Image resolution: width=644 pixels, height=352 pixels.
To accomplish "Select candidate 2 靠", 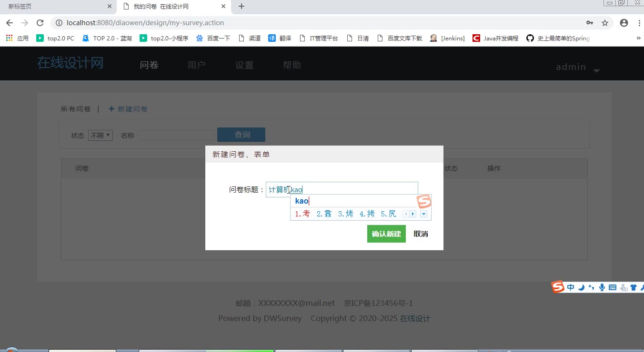I will 324,214.
